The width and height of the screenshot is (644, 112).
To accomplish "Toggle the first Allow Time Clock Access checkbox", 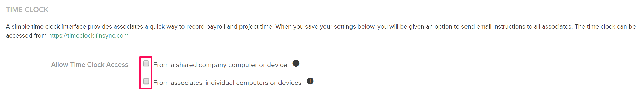I will pos(146,63).
